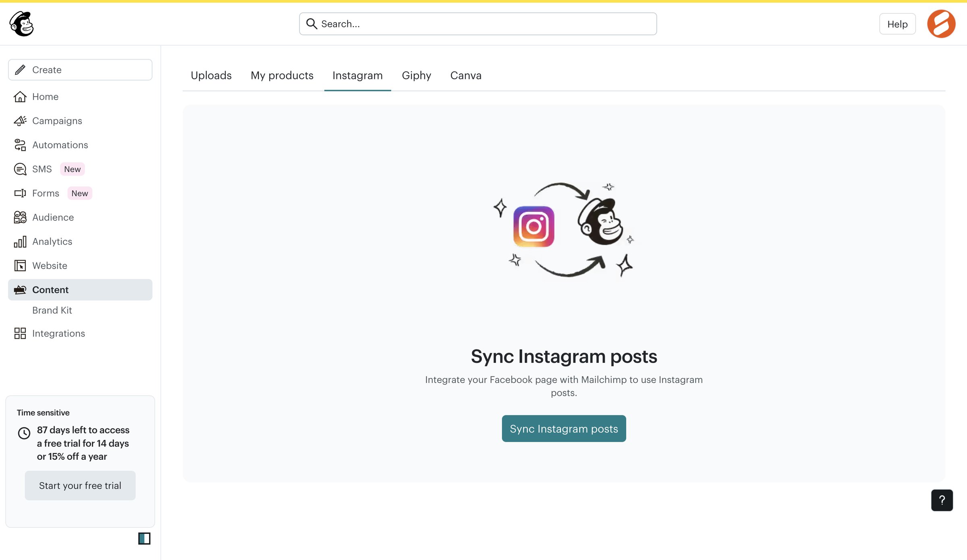
Task: Click the Analytics bar chart icon
Action: [20, 242]
